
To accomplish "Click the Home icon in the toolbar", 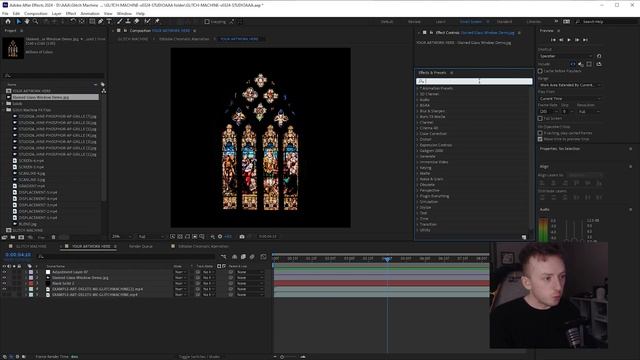I will coord(8,22).
